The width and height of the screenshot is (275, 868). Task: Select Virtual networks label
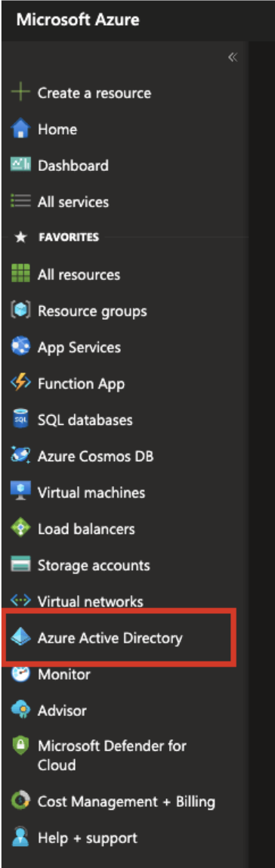[91, 602]
